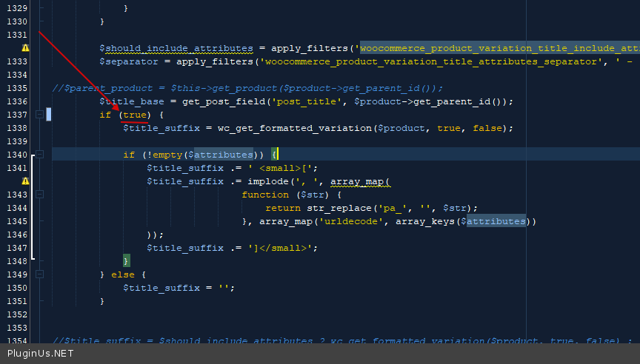Click the warning icon beside the implode line
Viewport: 640px width, 364px height.
pyautogui.click(x=25, y=181)
